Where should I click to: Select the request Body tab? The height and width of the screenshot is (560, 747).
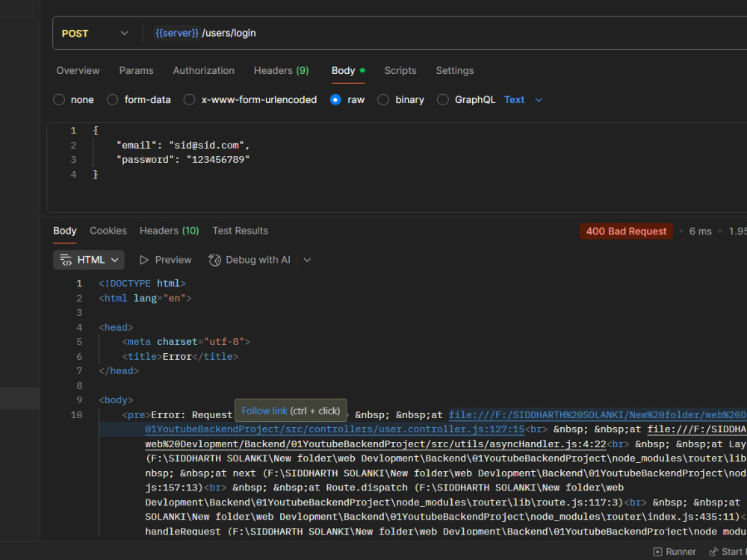coord(348,70)
